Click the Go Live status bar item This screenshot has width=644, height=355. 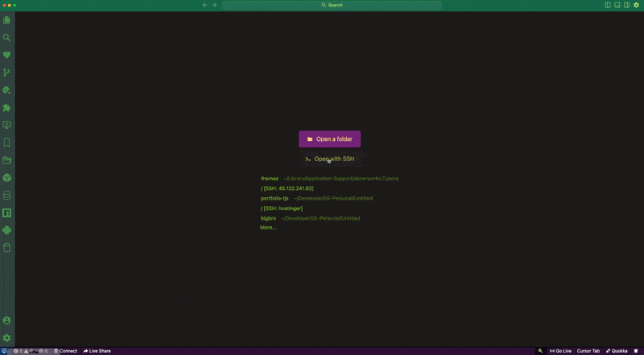coord(560,351)
